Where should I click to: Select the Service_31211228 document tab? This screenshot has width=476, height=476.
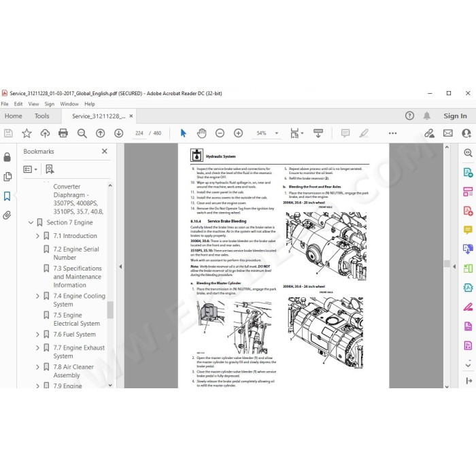point(99,116)
